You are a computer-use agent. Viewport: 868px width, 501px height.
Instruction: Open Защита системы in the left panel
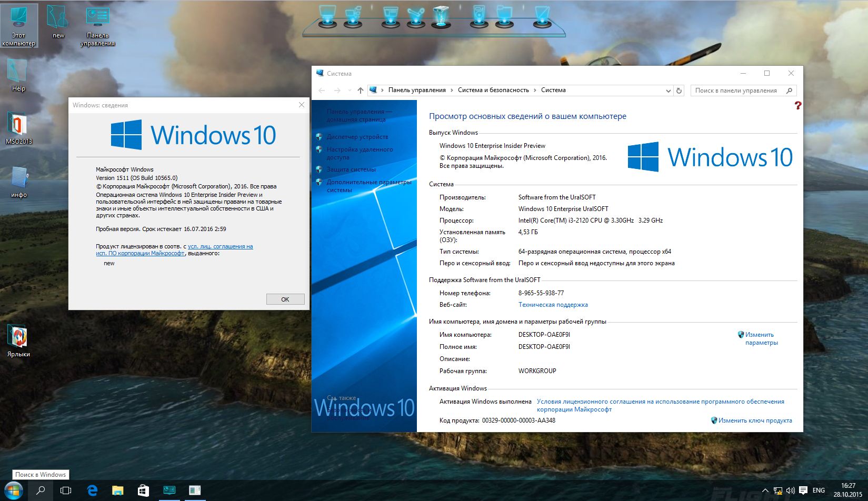pyautogui.click(x=351, y=169)
